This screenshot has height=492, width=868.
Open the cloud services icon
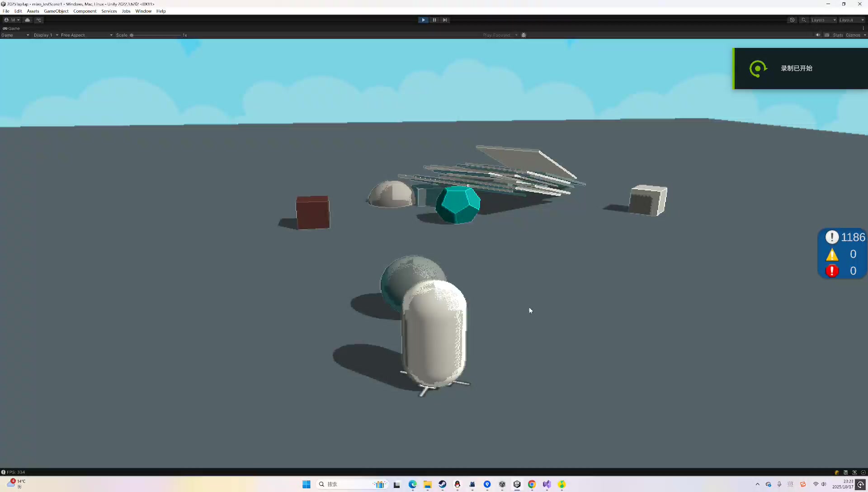click(28, 20)
